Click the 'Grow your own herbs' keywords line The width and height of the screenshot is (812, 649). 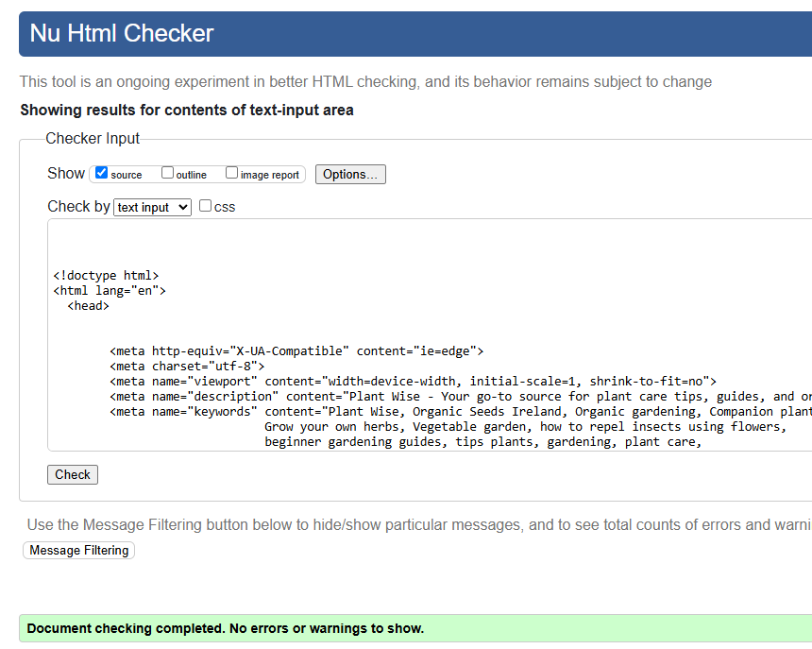click(x=526, y=427)
